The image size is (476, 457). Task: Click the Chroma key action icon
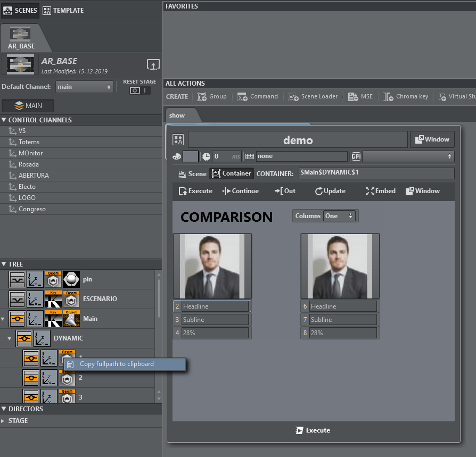click(388, 97)
